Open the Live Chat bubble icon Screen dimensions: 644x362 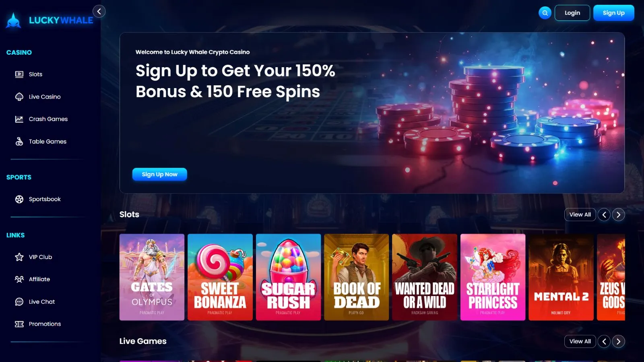click(19, 302)
